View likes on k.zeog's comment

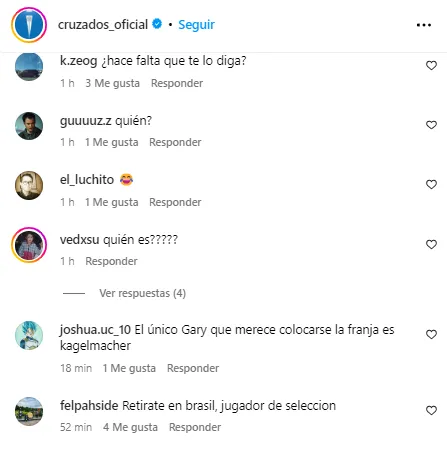112,83
